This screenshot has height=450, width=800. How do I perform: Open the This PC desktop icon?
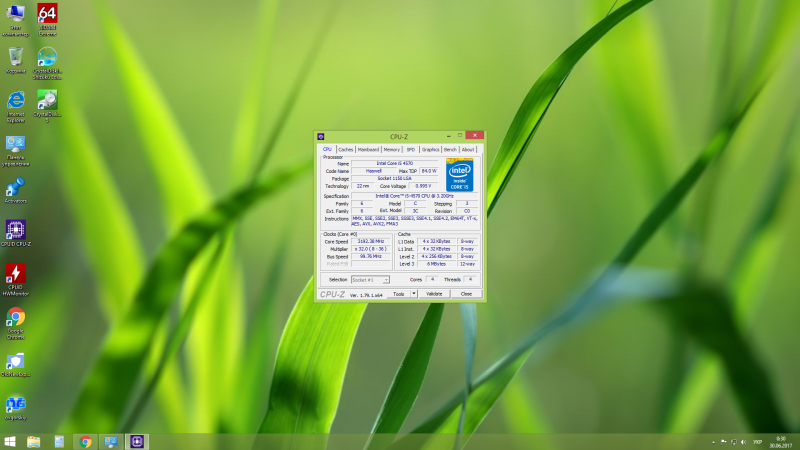pos(15,19)
